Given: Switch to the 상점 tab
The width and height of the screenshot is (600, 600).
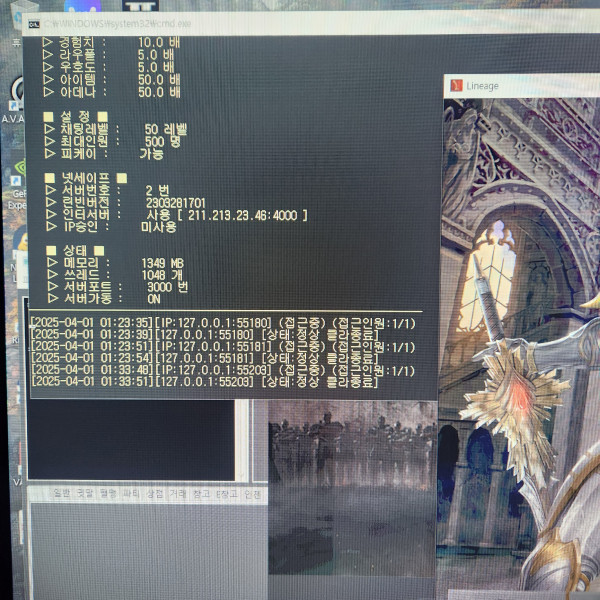Looking at the screenshot, I should pyautogui.click(x=155, y=494).
